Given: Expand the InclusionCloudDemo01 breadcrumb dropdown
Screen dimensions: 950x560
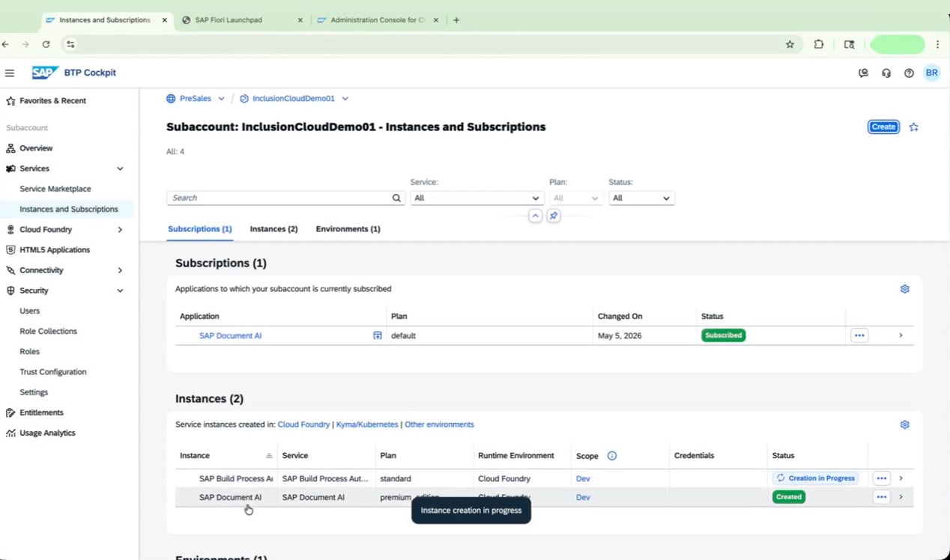Looking at the screenshot, I should [x=345, y=98].
